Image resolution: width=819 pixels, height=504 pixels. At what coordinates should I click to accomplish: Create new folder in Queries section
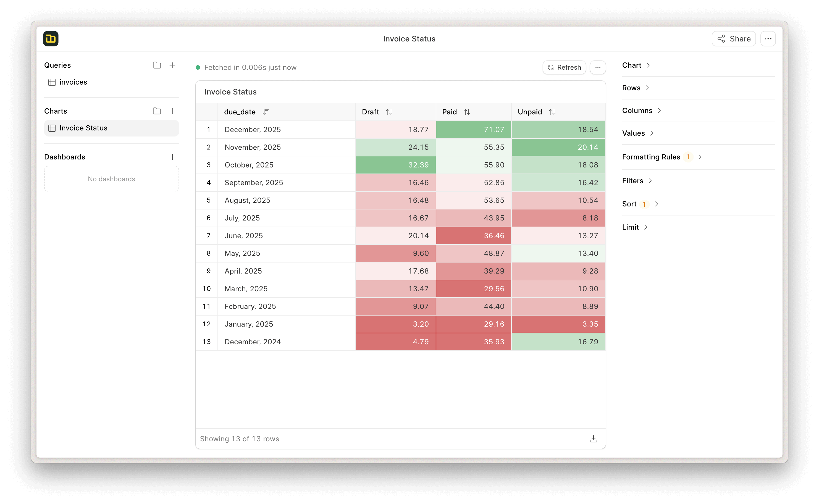point(157,65)
